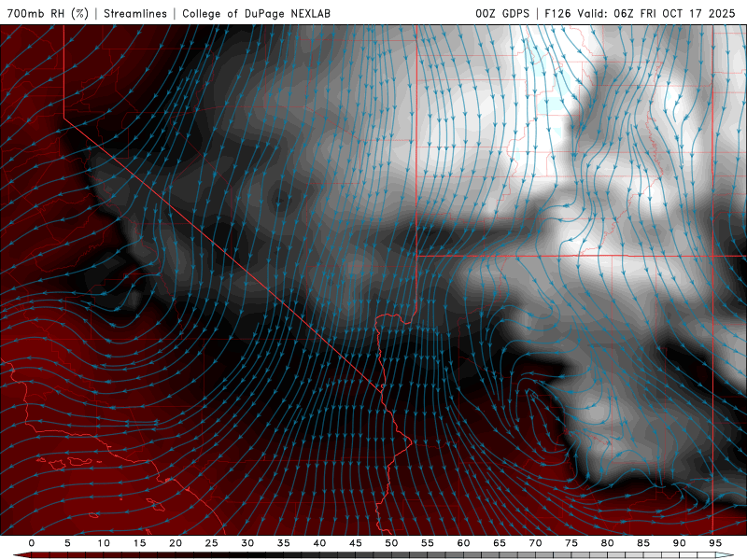Viewport: 747px width, 560px height.
Task: Click the "65" label on the colorbar
Action: tap(500, 543)
